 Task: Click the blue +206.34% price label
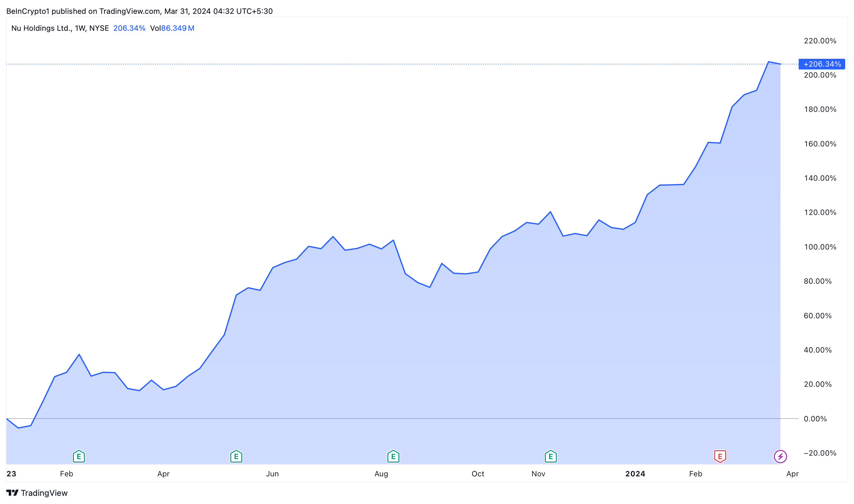pyautogui.click(x=822, y=64)
